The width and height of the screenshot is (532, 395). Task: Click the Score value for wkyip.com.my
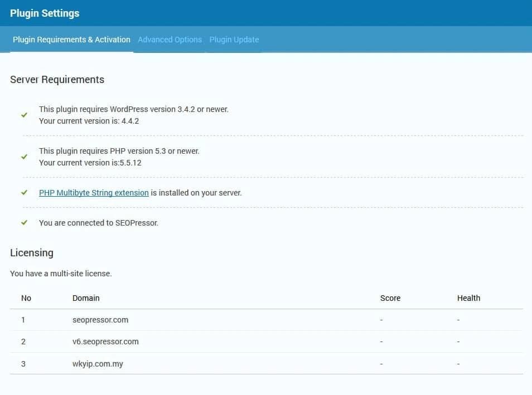381,364
